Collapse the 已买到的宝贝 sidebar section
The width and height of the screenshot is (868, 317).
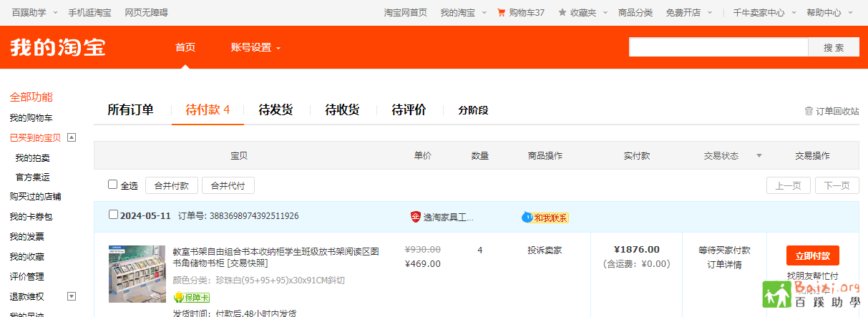coord(72,137)
